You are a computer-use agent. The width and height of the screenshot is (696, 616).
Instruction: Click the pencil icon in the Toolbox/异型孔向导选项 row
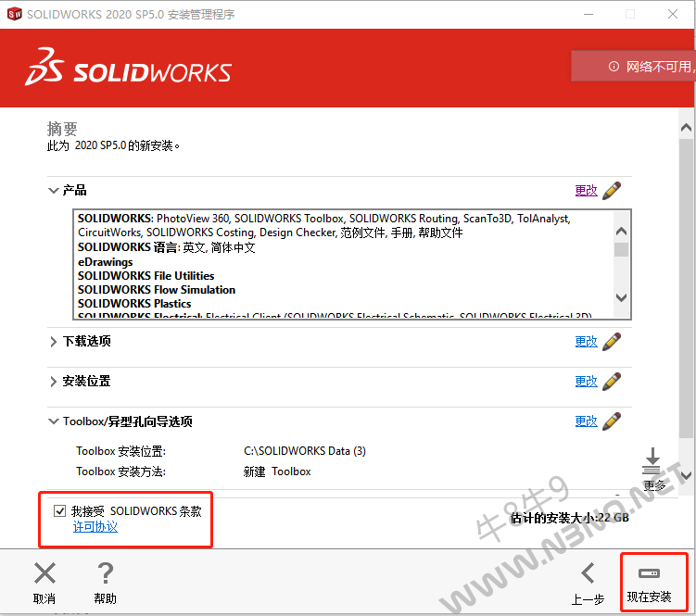click(x=612, y=421)
